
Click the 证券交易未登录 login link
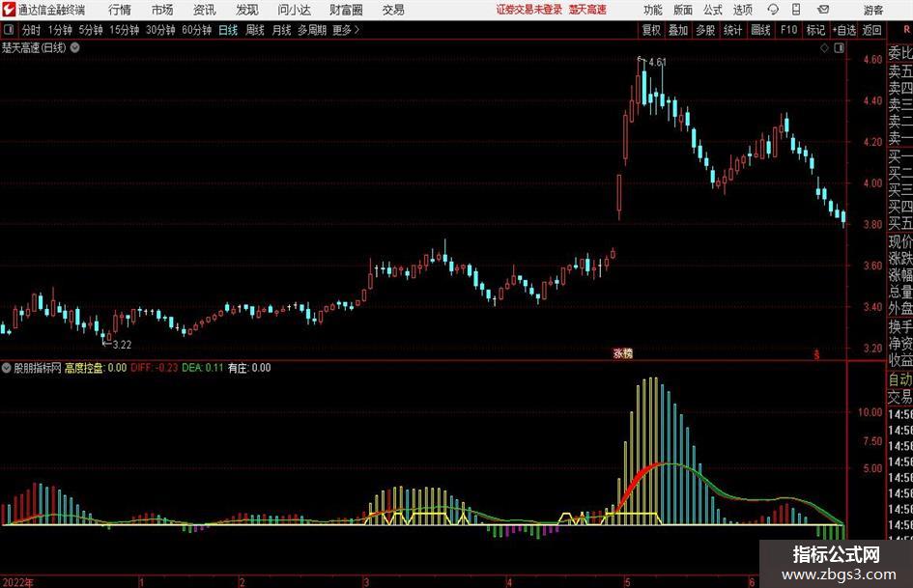[x=528, y=10]
